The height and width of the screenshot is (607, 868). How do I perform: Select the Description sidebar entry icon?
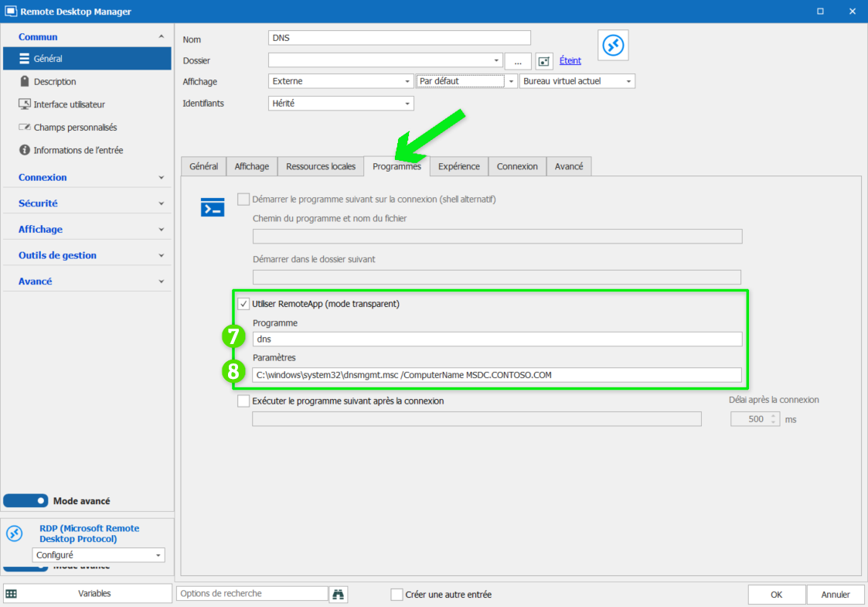pyautogui.click(x=25, y=81)
